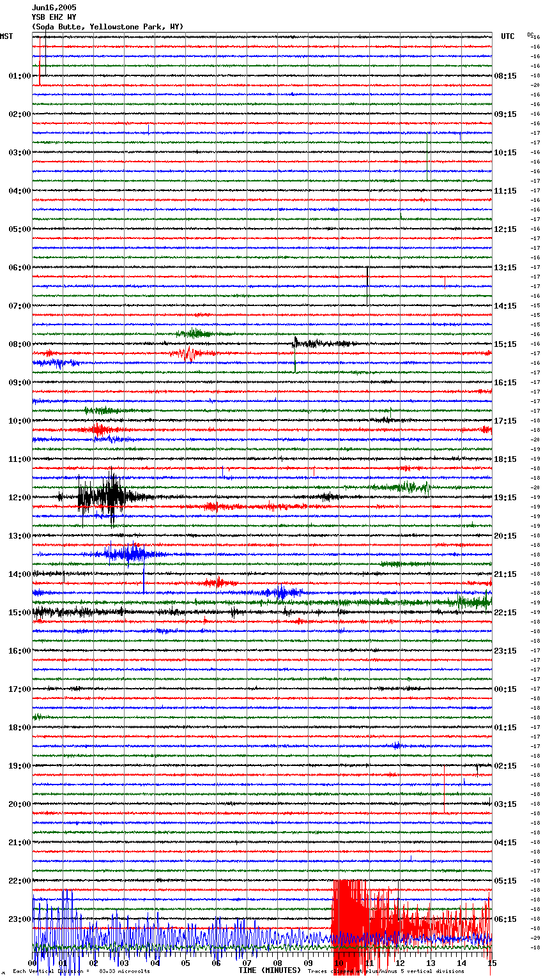Click the UTC time label '08:15'
This screenshot has width=543, height=980.
[505, 76]
